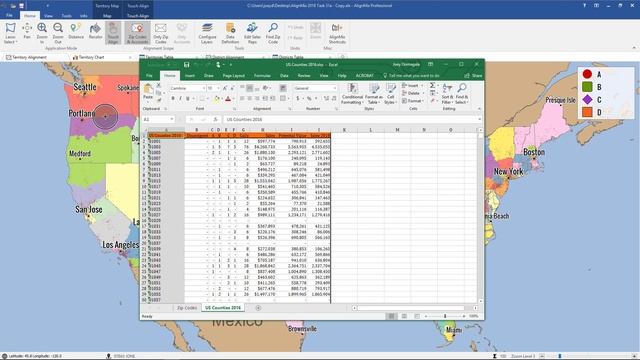Screen dimensions: 640x360
Task: Open the Insert cells dropdown
Action: click(412, 86)
